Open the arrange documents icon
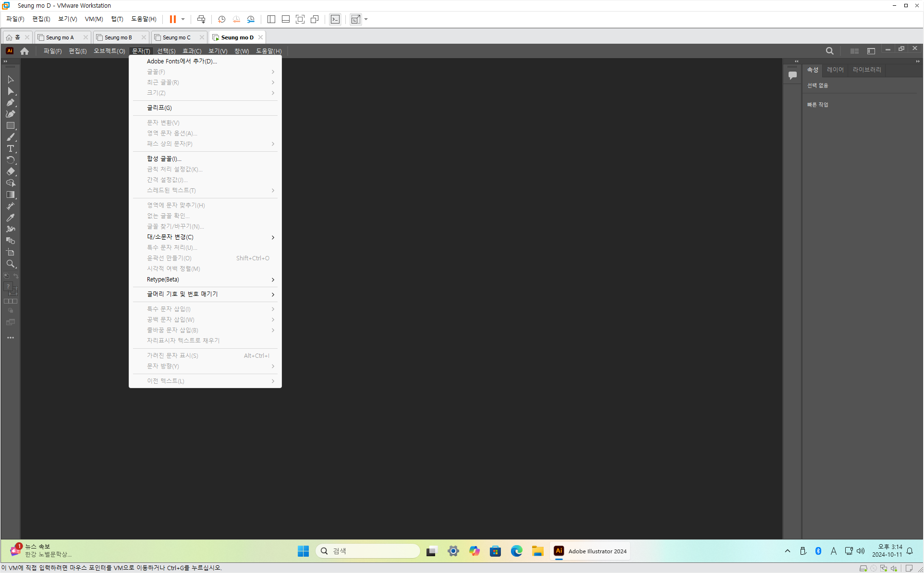Screen dimensions: 924x573 click(854, 51)
